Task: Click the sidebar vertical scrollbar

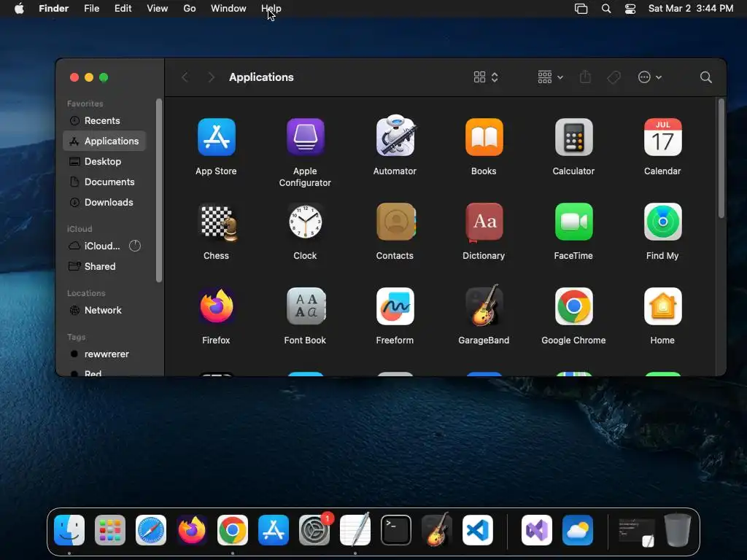Action: click(x=158, y=190)
